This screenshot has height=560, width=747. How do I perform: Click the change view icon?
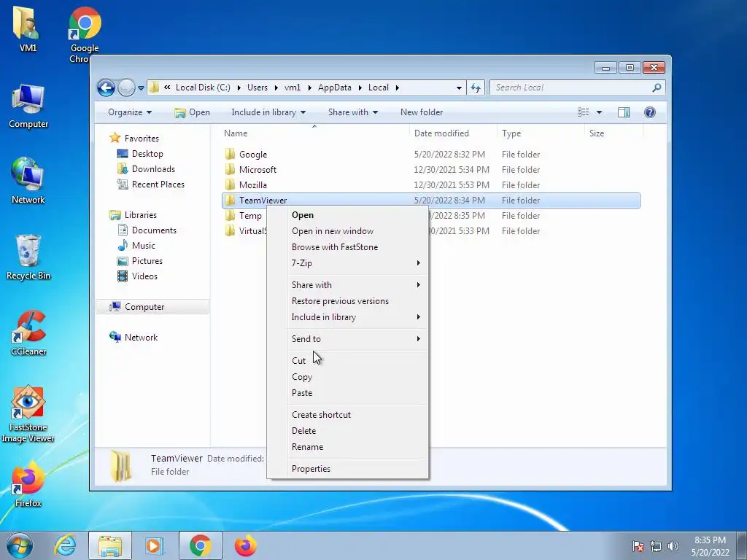(x=583, y=112)
